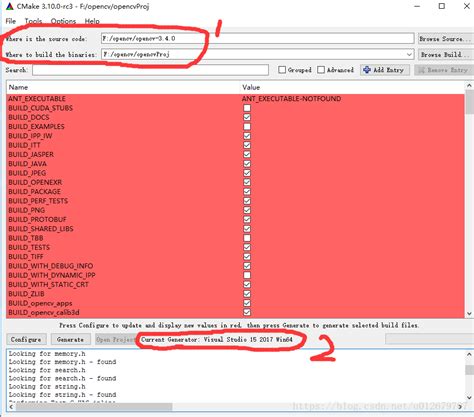Uncheck the BUILD_WITH_DEBUG_INFO checkbox
This screenshot has height=417, width=474.
tap(247, 266)
